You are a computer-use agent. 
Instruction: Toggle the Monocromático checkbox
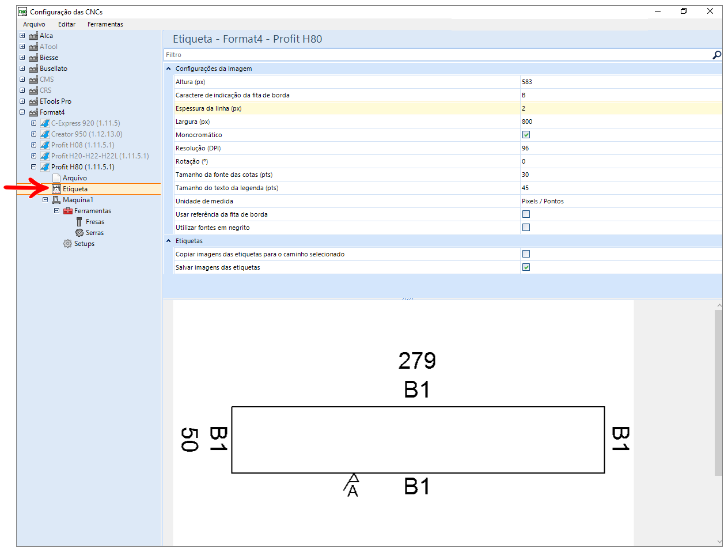pos(526,135)
